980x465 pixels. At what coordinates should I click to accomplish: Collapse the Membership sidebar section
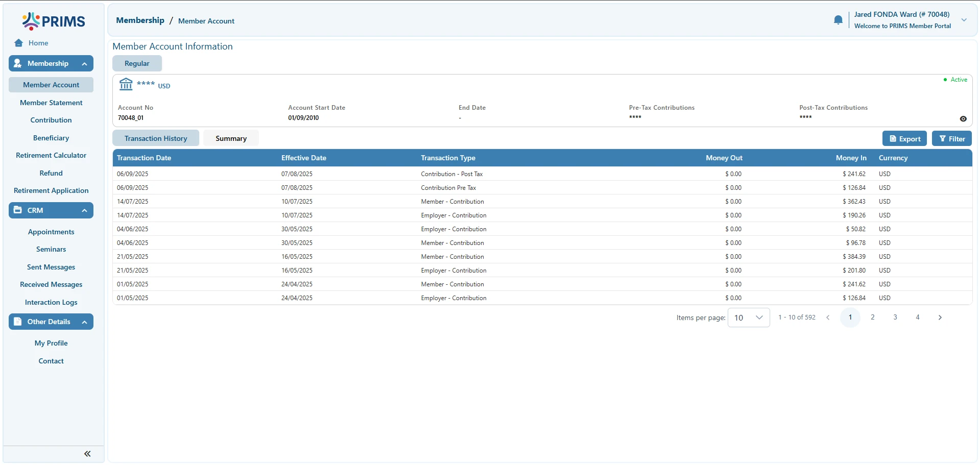click(84, 64)
